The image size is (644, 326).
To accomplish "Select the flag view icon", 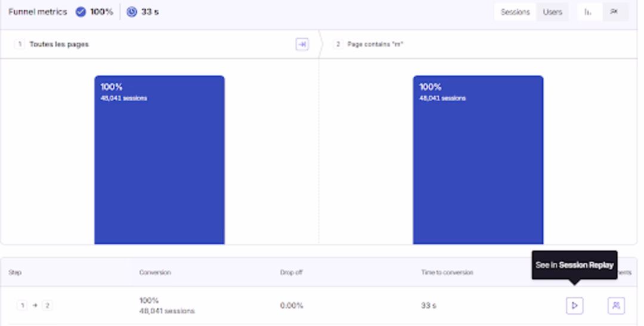I will click(x=614, y=12).
